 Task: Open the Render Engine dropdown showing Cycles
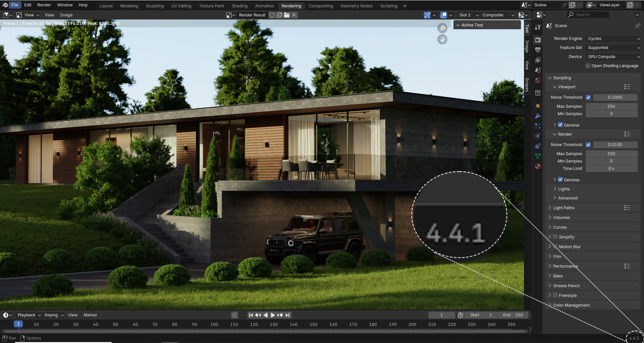[613, 39]
